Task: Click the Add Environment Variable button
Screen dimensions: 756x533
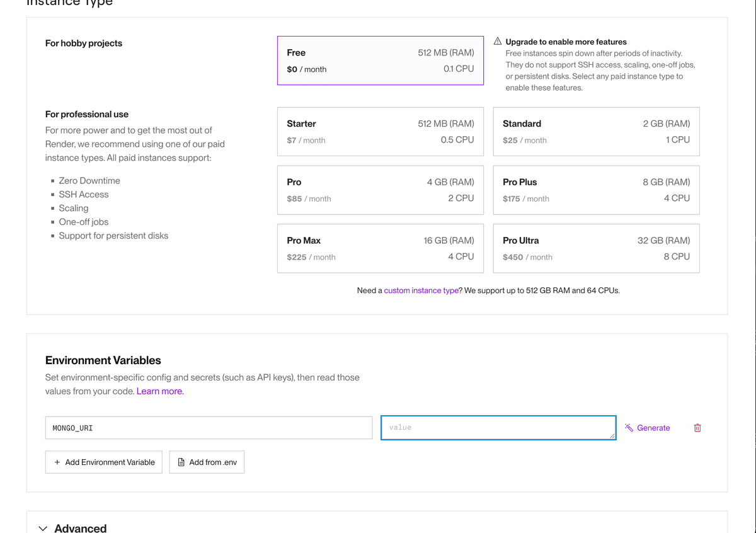Action: click(103, 462)
